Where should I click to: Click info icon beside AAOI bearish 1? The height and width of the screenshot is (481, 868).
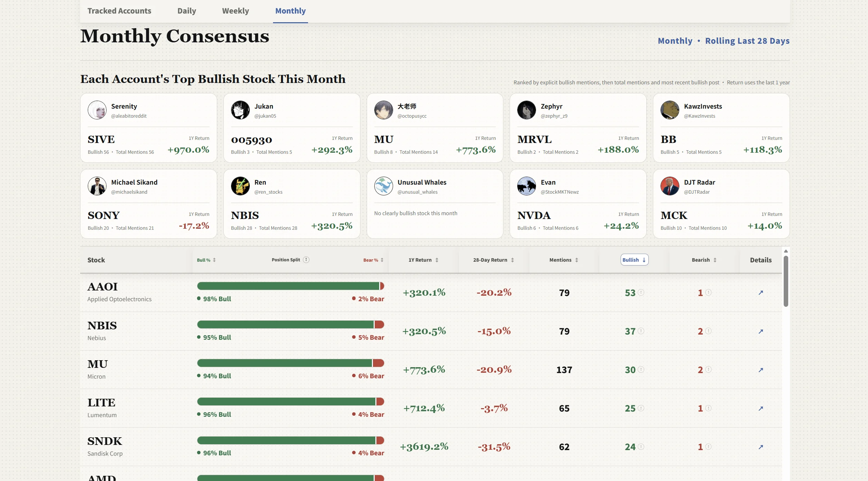pos(708,293)
